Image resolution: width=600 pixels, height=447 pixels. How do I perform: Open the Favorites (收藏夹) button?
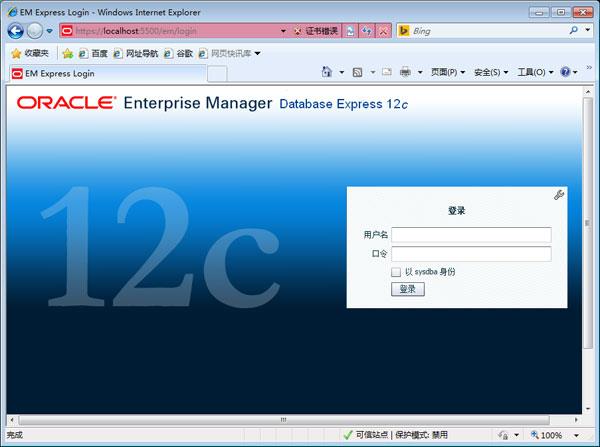(x=30, y=53)
